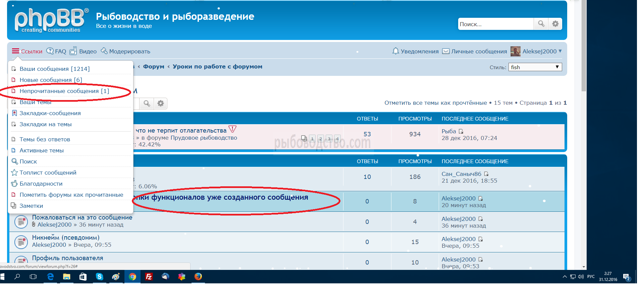Click the FAQ question mark icon
Image resolution: width=644 pixels, height=284 pixels.
point(50,51)
